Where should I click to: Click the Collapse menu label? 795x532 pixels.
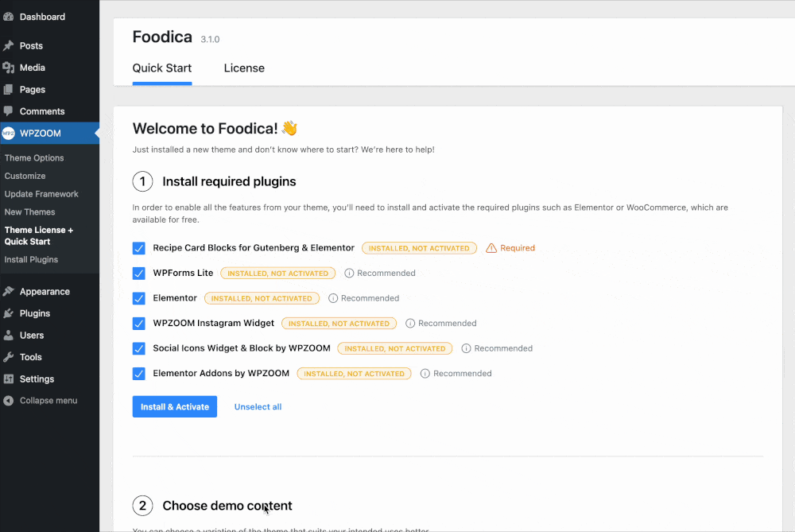click(x=48, y=401)
